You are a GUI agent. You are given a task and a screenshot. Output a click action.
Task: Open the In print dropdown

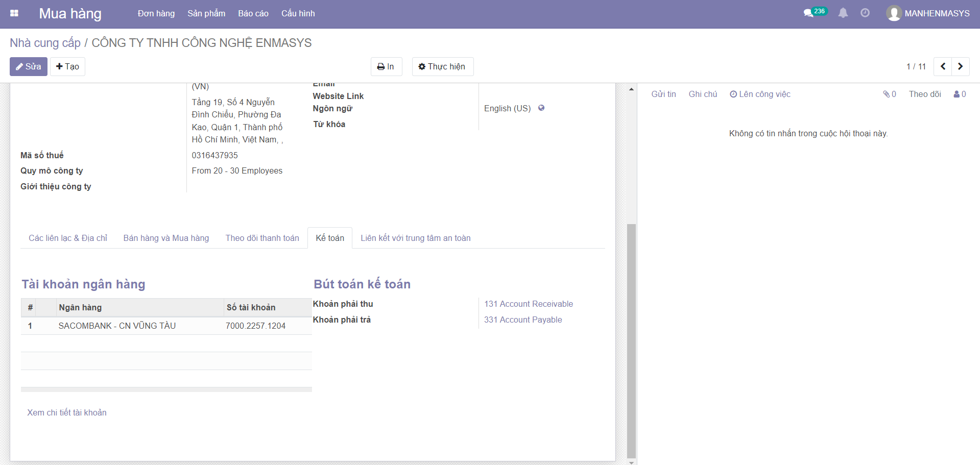click(x=386, y=66)
